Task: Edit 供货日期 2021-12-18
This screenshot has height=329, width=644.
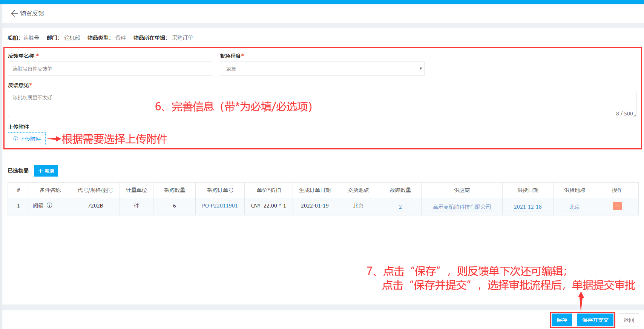Action: (527, 207)
